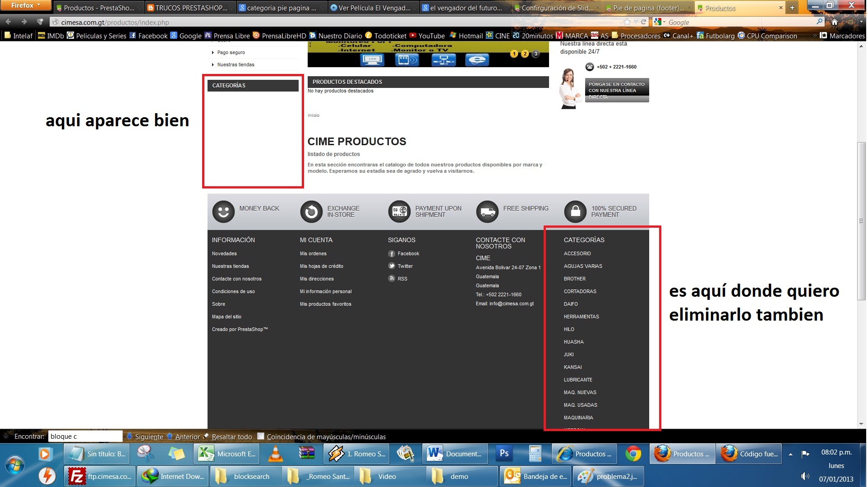
Task: Open Google Chrome from taskbar
Action: click(633, 454)
